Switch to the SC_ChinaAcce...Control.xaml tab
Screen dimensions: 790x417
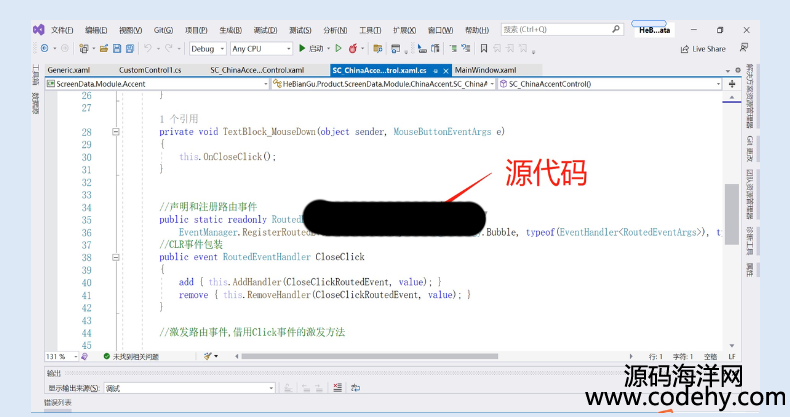pyautogui.click(x=257, y=70)
